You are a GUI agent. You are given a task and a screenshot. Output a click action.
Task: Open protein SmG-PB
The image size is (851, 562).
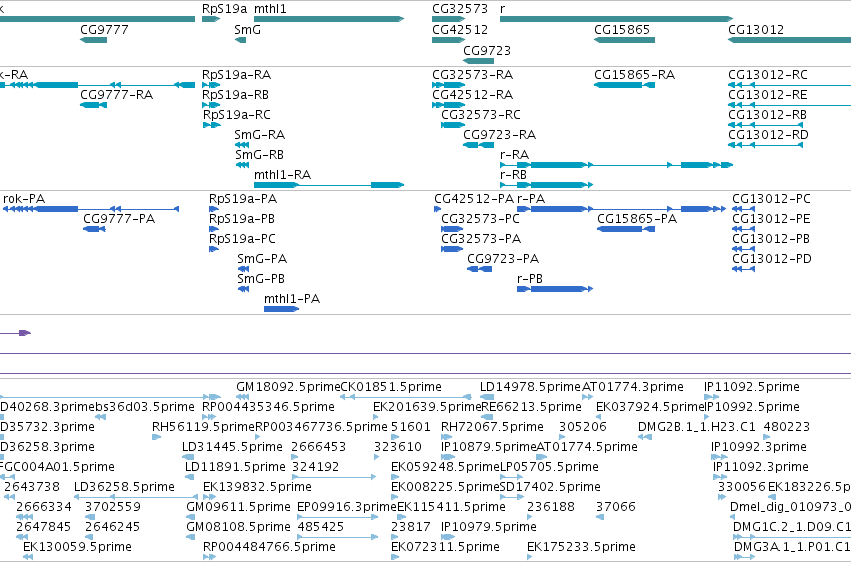[x=243, y=289]
